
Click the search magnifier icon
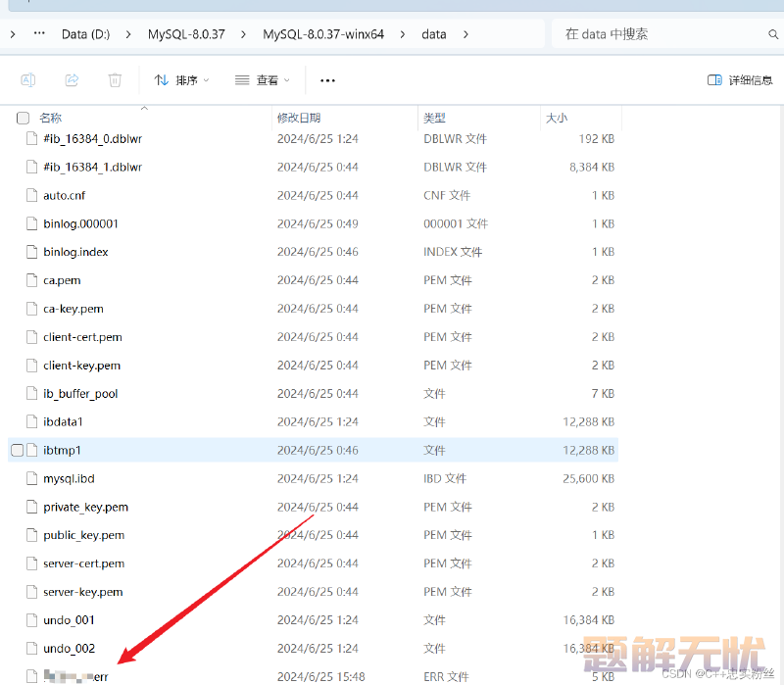[x=773, y=34]
